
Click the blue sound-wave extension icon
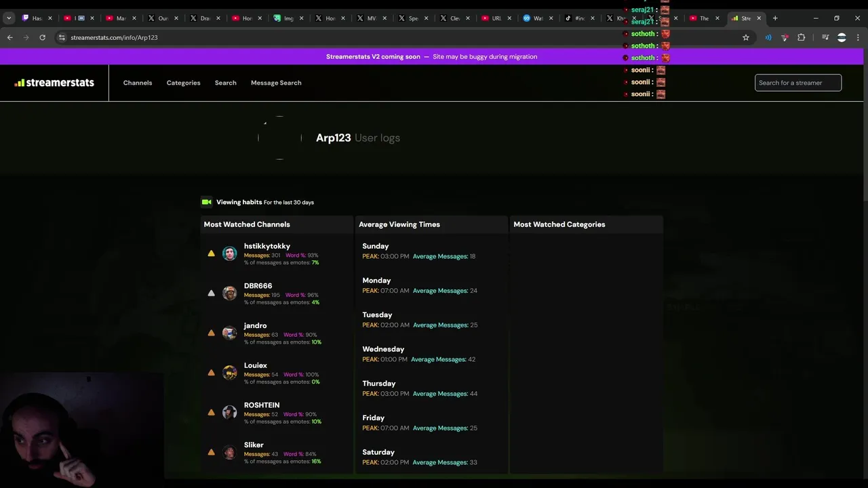[x=768, y=37]
